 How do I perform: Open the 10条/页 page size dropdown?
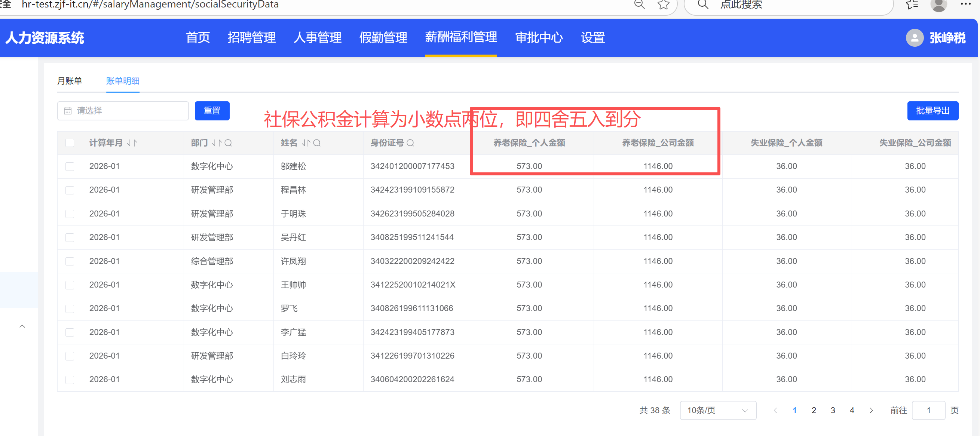point(717,410)
